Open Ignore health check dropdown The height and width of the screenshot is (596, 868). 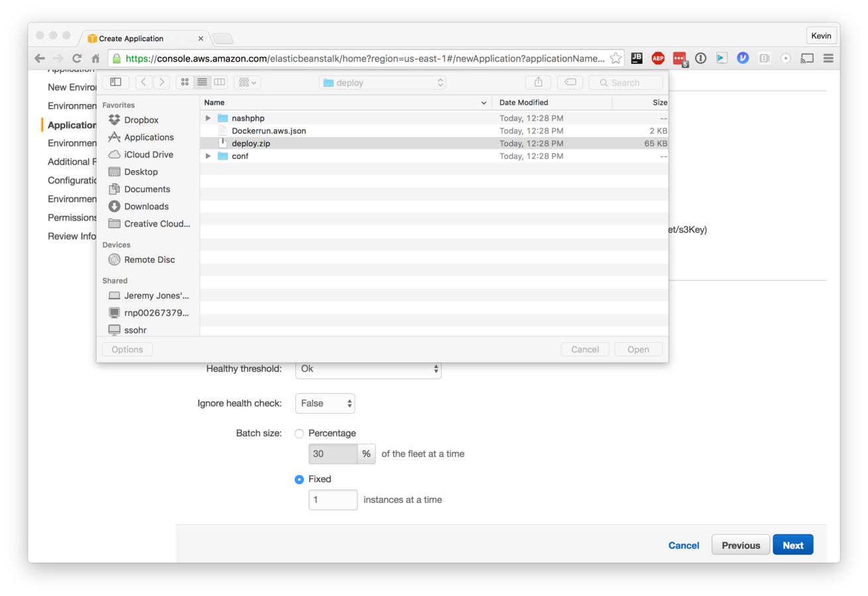pyautogui.click(x=325, y=403)
